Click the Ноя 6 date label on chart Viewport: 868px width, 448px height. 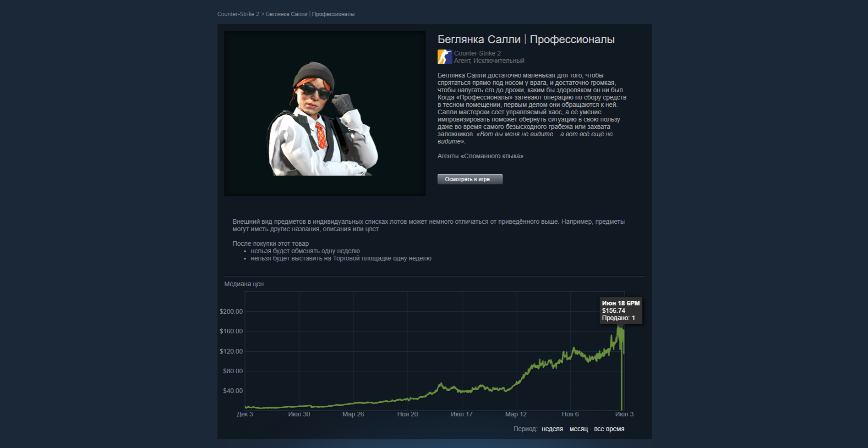[x=570, y=414]
